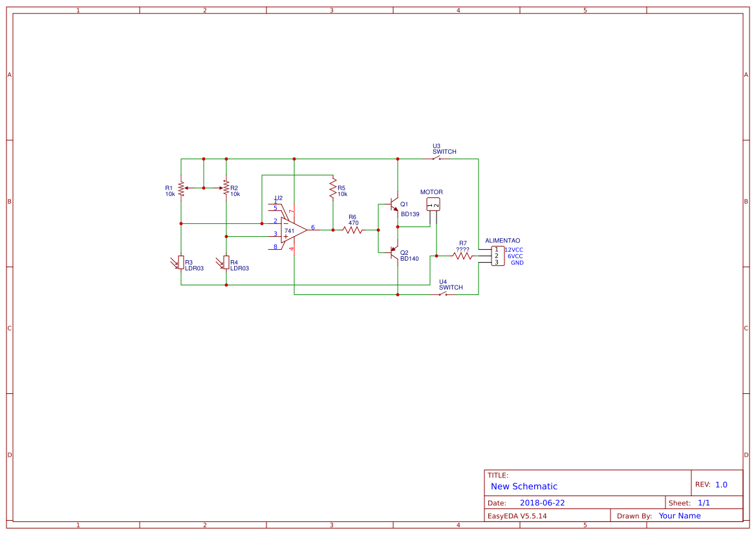Click the "6VCC" pin label
Viewport: 756px width, 535px height.
pos(515,256)
